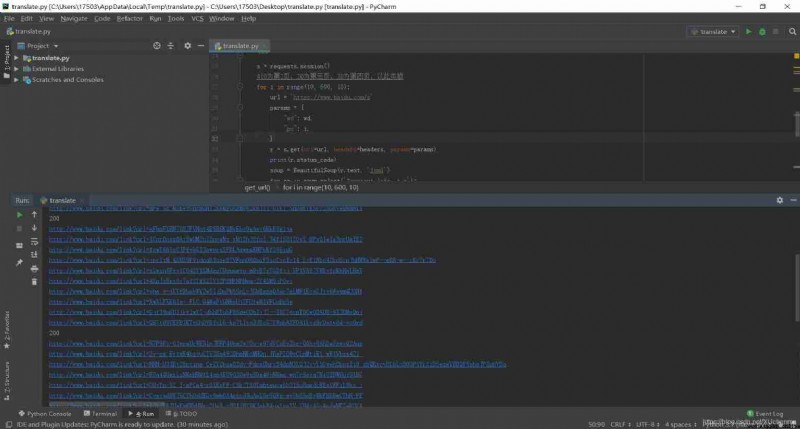The width and height of the screenshot is (800, 429).
Task: Click the cursor position 50:90 indicator
Action: point(596,424)
